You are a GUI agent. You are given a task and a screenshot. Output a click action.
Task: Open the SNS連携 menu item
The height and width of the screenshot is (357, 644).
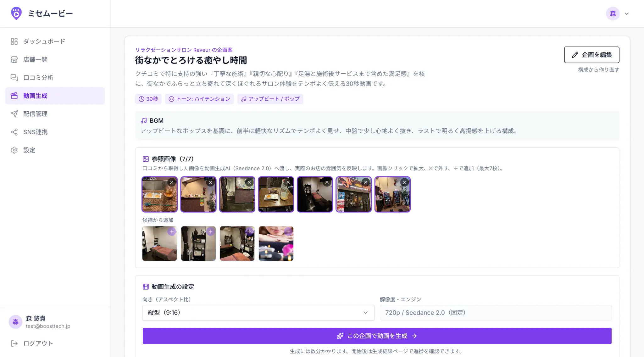click(55, 132)
